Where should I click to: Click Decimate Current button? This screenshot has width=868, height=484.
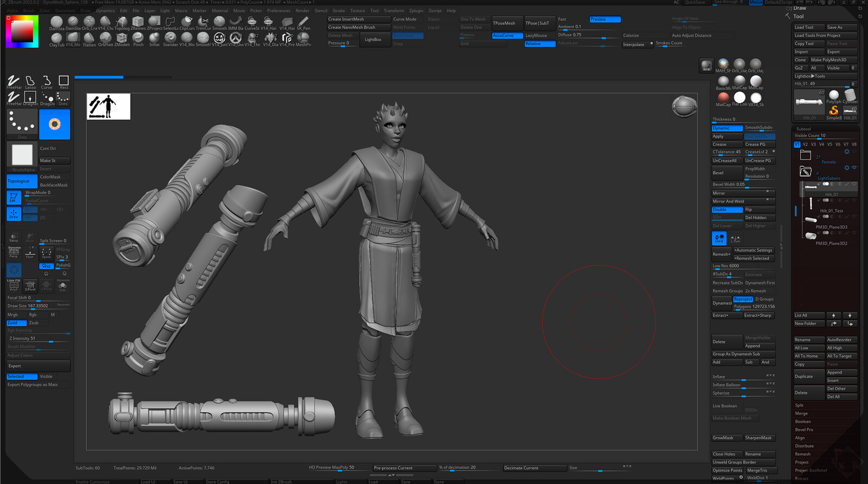coord(534,468)
